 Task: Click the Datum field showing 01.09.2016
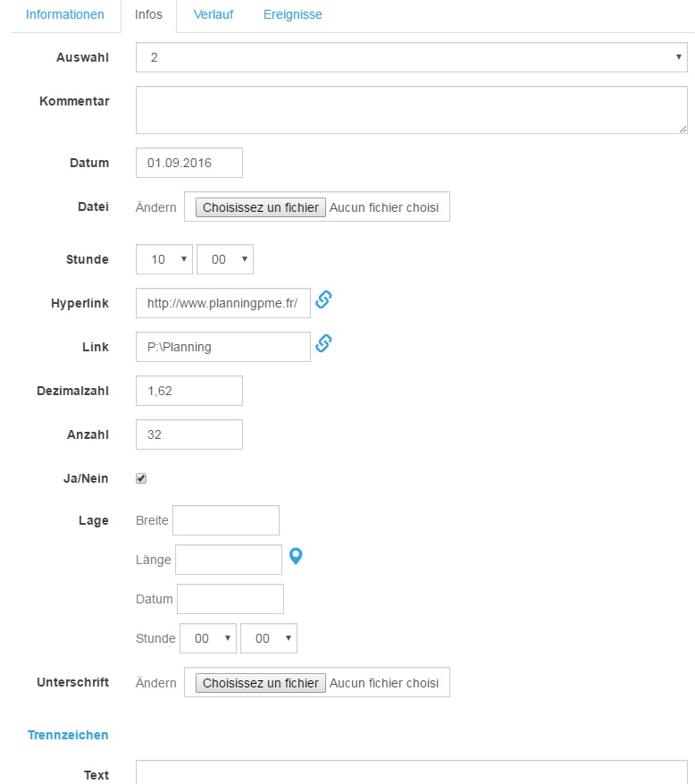click(x=189, y=163)
